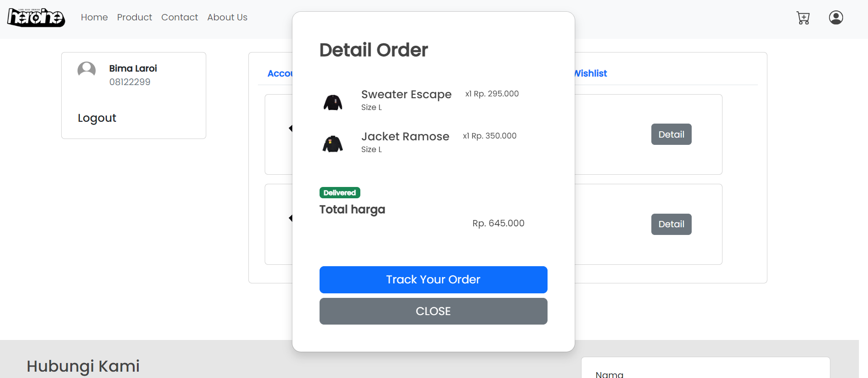This screenshot has width=868, height=378.
Task: Go to the Home page
Action: point(94,17)
